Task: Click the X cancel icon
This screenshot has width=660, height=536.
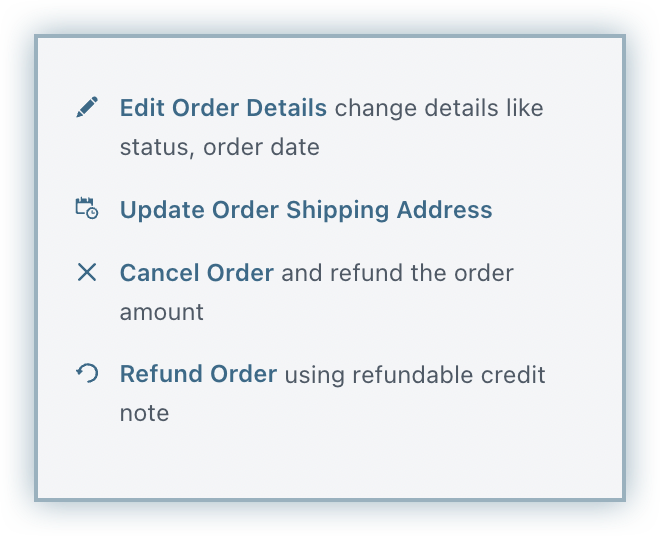Action: 87,272
